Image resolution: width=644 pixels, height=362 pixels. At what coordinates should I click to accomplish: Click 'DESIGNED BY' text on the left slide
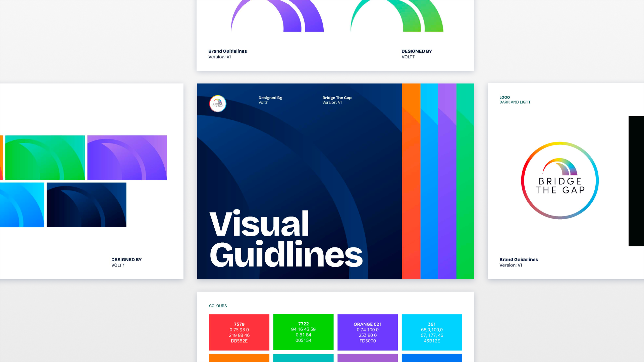[x=126, y=260]
